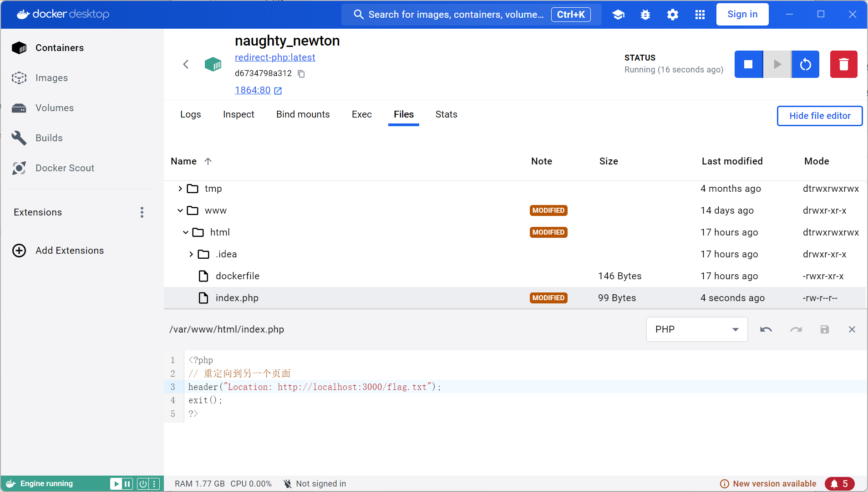This screenshot has width=868, height=492.
Task: Hide the file editor panel
Action: 819,116
